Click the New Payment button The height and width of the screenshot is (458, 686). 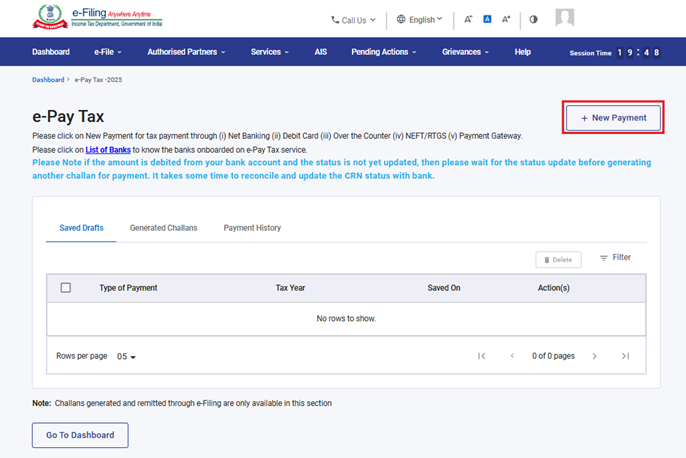click(x=613, y=118)
